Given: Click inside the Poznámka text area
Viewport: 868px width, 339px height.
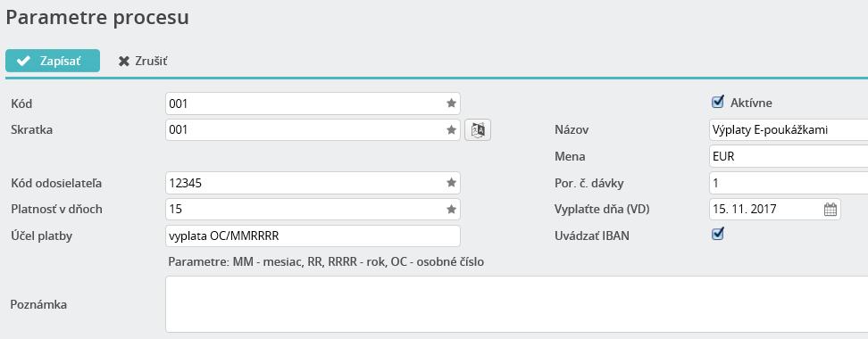Looking at the screenshot, I should pyautogui.click(x=516, y=304).
